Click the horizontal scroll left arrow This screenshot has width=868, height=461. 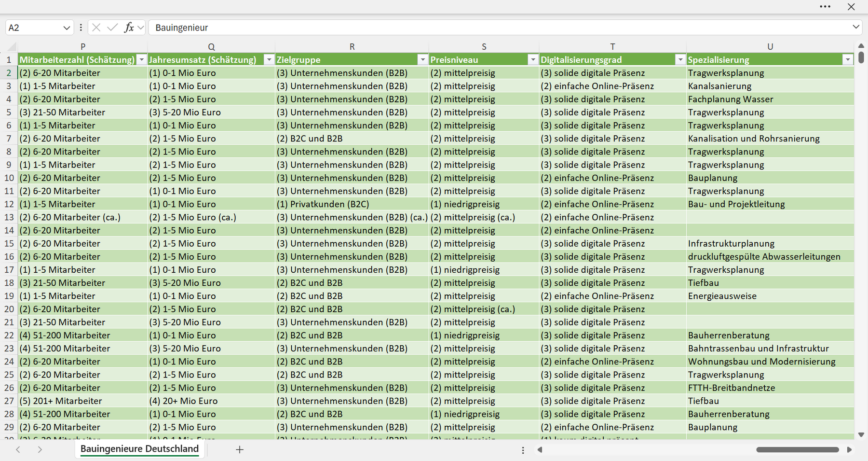(x=540, y=450)
